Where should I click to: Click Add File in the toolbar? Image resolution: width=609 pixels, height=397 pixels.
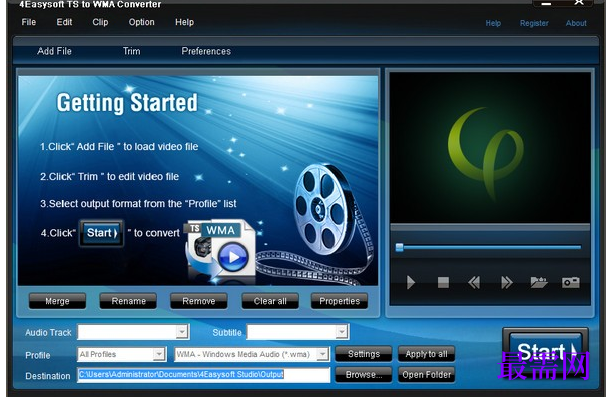pyautogui.click(x=54, y=51)
